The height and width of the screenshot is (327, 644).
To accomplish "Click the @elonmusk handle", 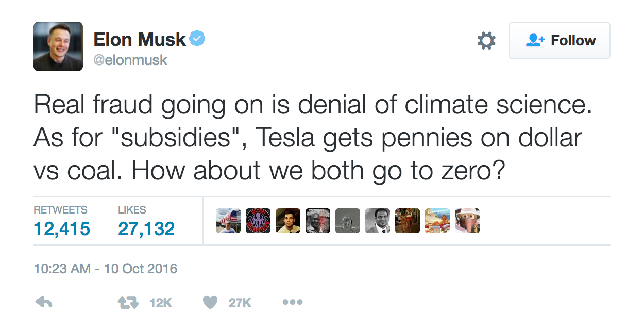I will [x=130, y=60].
